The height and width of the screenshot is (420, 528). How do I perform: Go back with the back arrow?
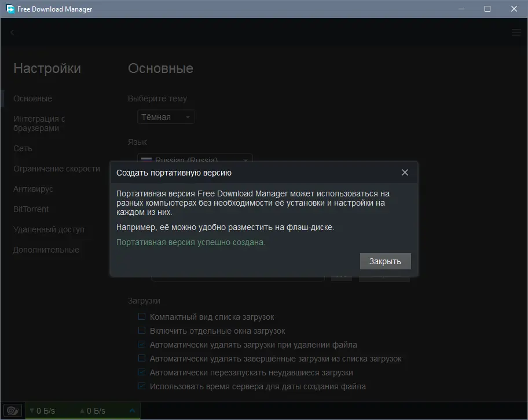coord(12,32)
